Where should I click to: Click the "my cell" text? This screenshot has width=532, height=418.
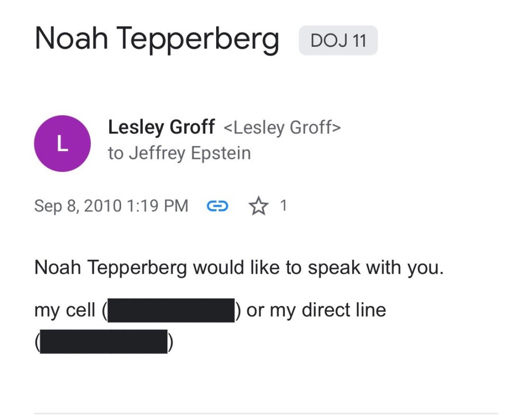(x=65, y=311)
